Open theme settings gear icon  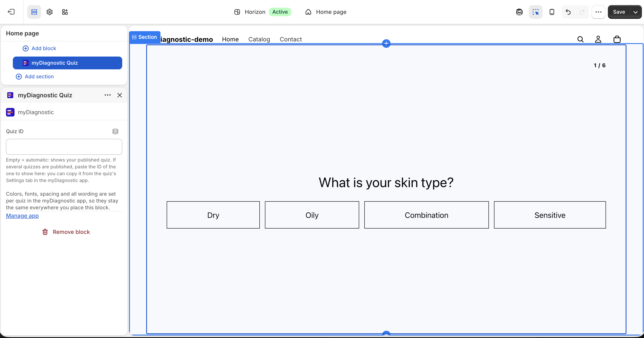tap(50, 12)
